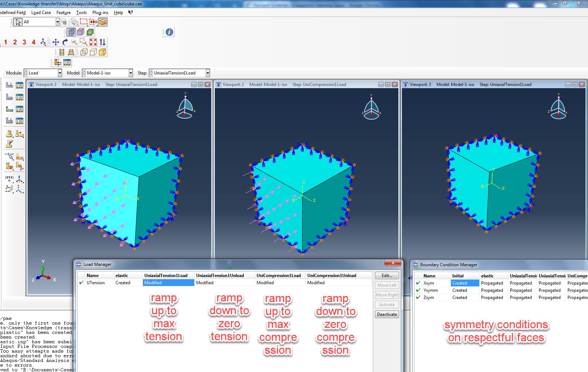The image size is (588, 372).
Task: Toggle the UTension checkbox in Load Manager
Action: coord(81,282)
